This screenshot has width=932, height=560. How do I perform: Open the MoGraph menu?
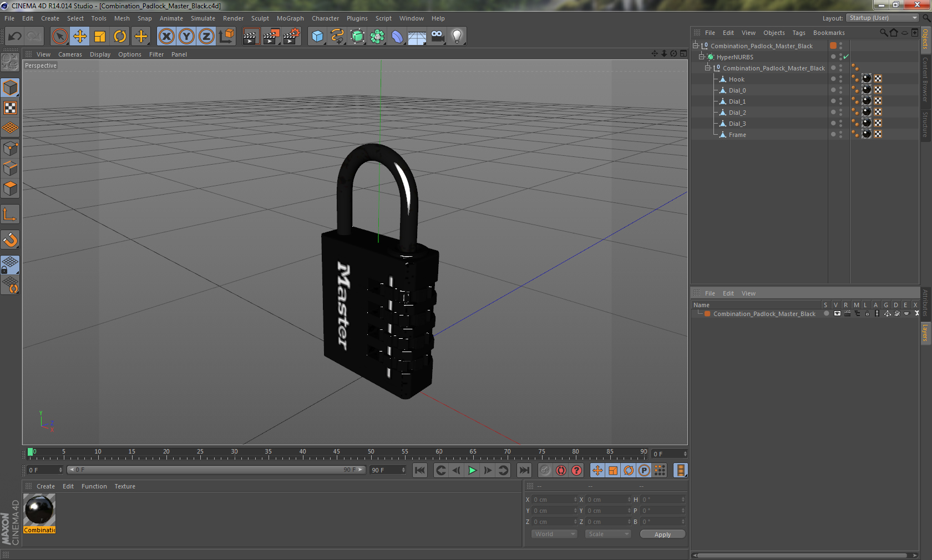pos(290,18)
